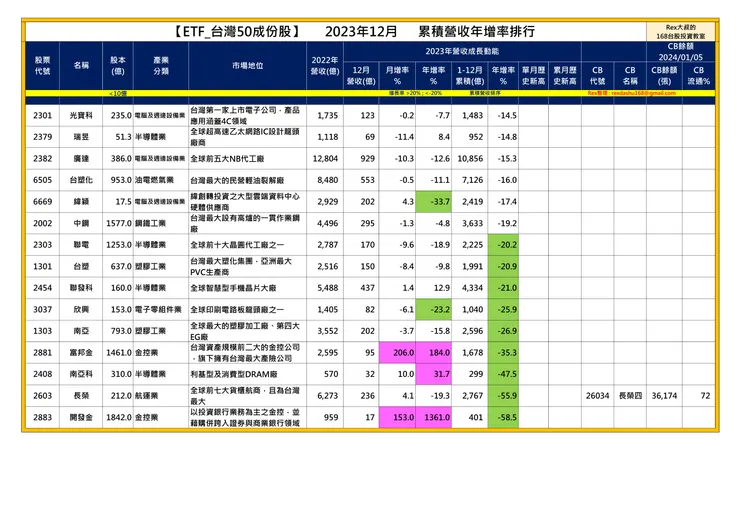This screenshot has width=740, height=523.
Task: Click the 開發金 name cell
Action: 81,417
